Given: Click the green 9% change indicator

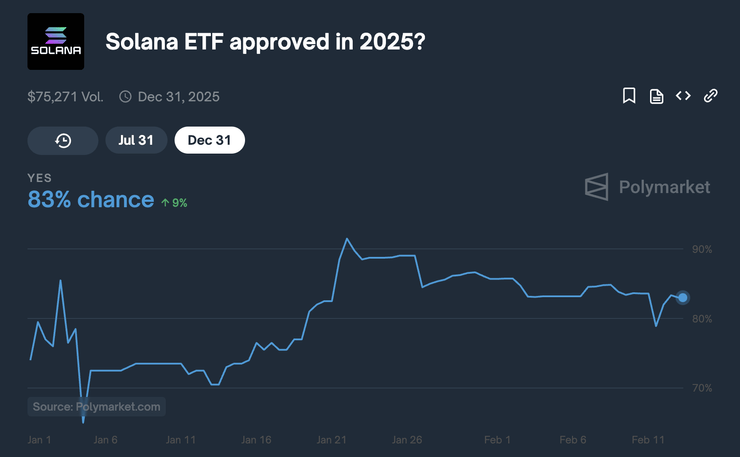Looking at the screenshot, I should click(174, 202).
